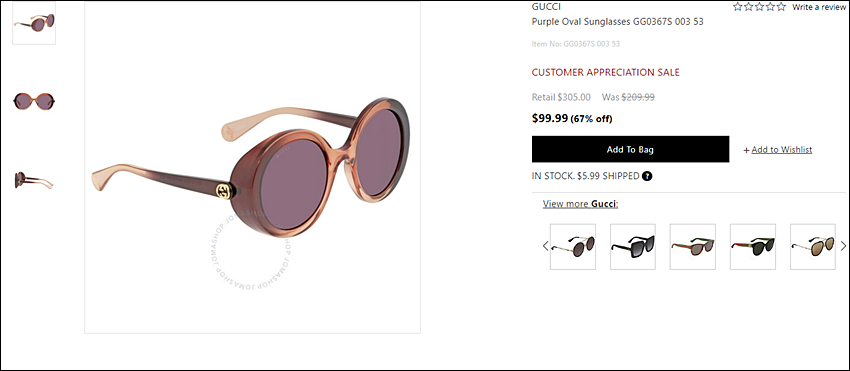
Task: Follow the View more Gucci link
Action: coord(581,204)
